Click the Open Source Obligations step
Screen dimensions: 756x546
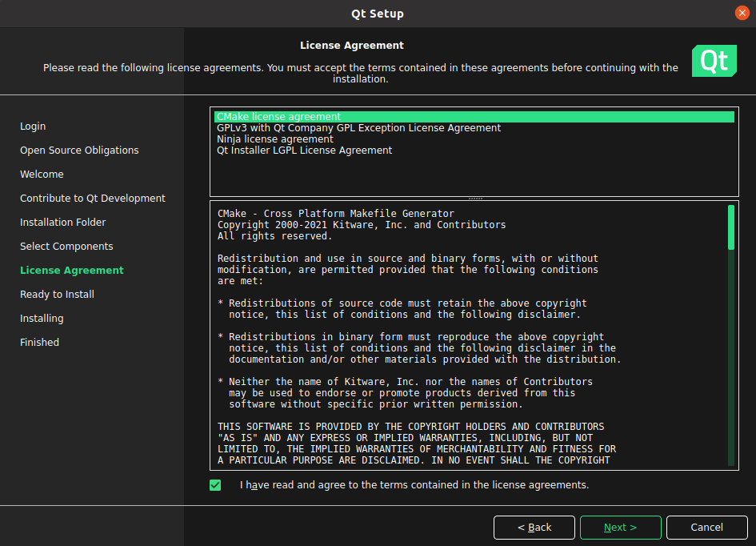point(79,151)
